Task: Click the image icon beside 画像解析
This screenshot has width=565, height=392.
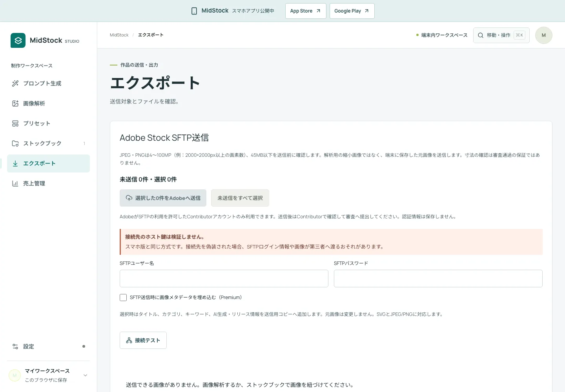Action: click(15, 103)
